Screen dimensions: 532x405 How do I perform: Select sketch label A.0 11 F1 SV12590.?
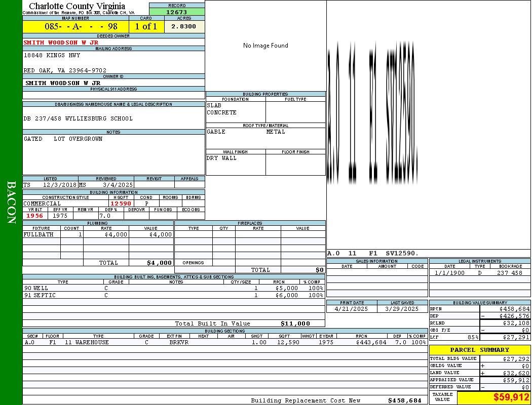(372, 254)
